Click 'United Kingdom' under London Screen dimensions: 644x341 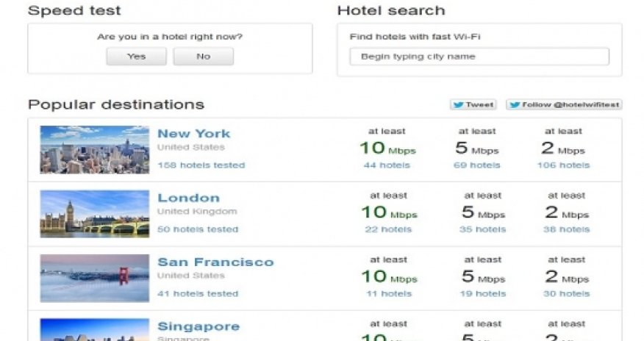tap(197, 212)
